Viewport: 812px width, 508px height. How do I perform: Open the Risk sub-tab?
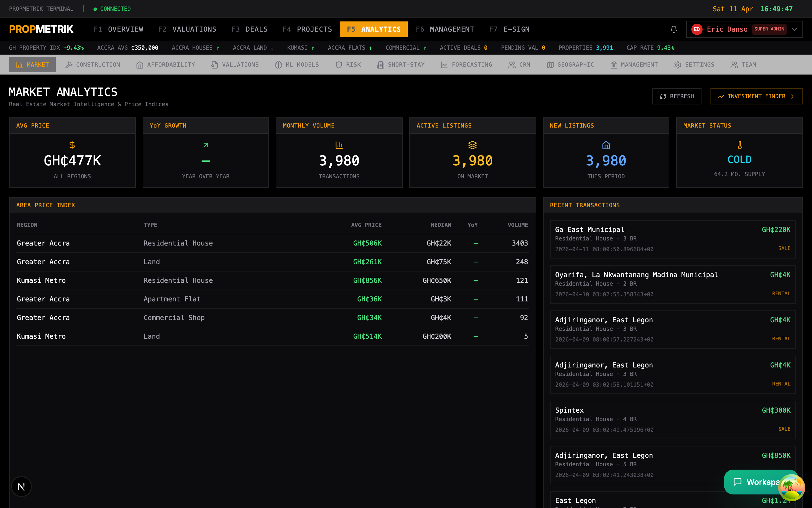(348, 65)
